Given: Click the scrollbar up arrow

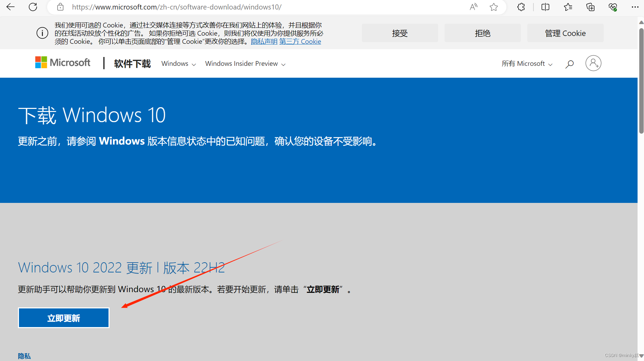Looking at the screenshot, I should [x=641, y=22].
